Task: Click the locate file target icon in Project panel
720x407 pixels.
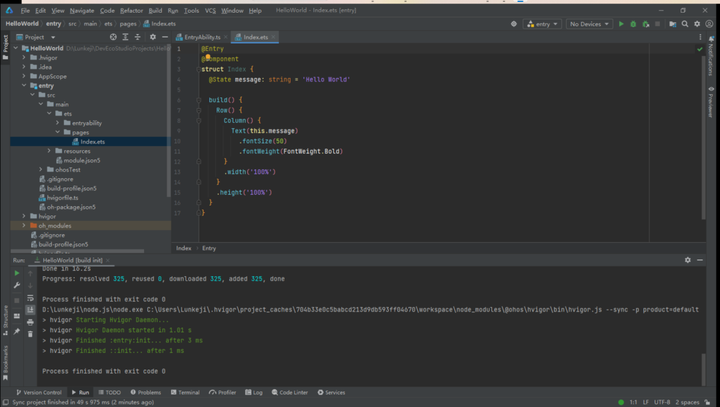Action: coord(113,37)
